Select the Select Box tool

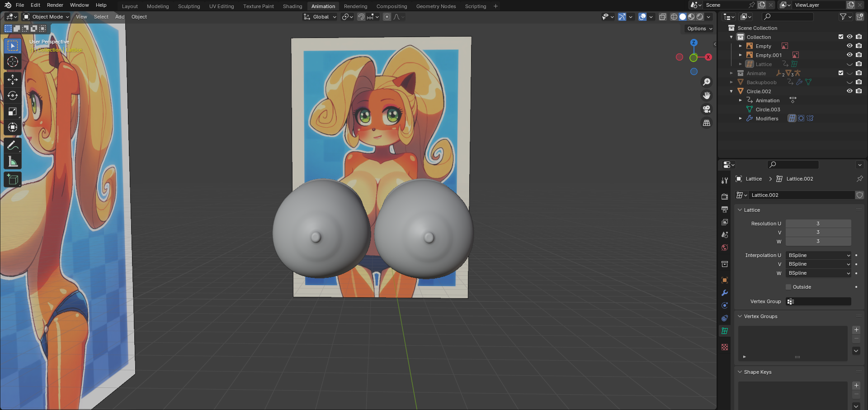tap(13, 46)
